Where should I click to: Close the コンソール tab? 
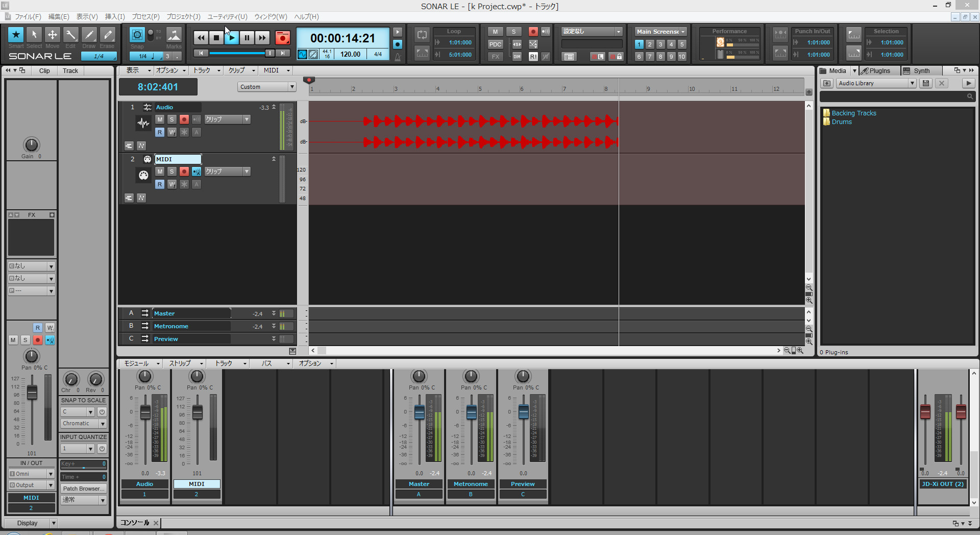point(156,523)
